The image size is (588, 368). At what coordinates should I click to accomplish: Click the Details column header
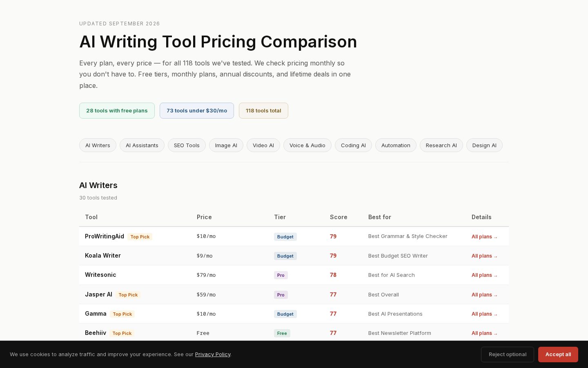(x=481, y=217)
